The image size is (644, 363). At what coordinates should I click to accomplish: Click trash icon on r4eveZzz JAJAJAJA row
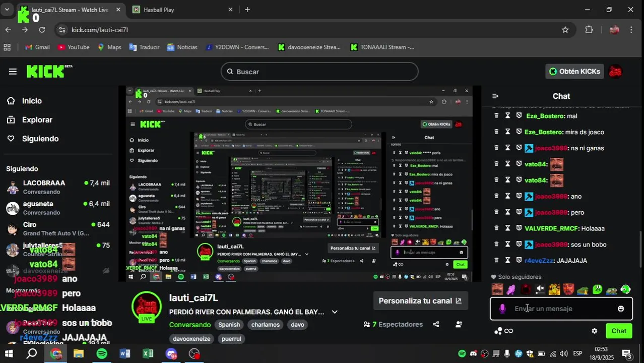click(x=495, y=260)
